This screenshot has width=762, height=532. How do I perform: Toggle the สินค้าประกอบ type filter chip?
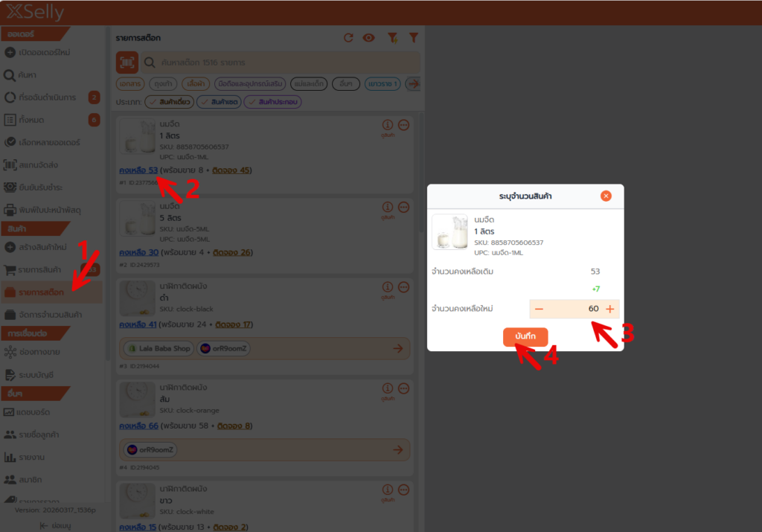(273, 102)
